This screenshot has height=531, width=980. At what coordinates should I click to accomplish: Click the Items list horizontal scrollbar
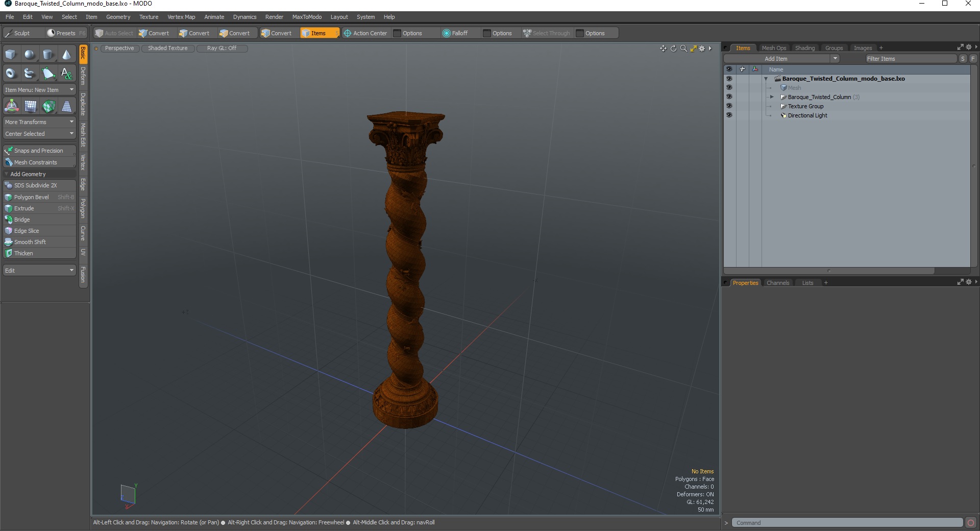pos(829,271)
